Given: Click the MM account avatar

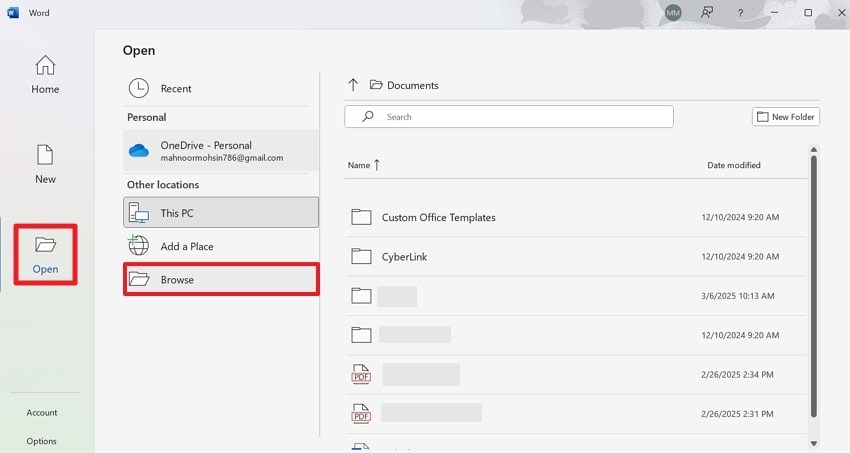Looking at the screenshot, I should [673, 13].
